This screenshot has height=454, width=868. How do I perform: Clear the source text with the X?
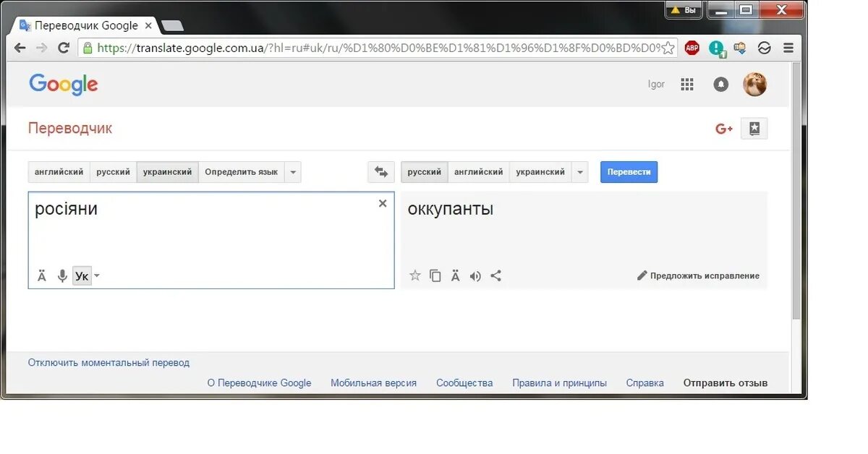click(383, 204)
